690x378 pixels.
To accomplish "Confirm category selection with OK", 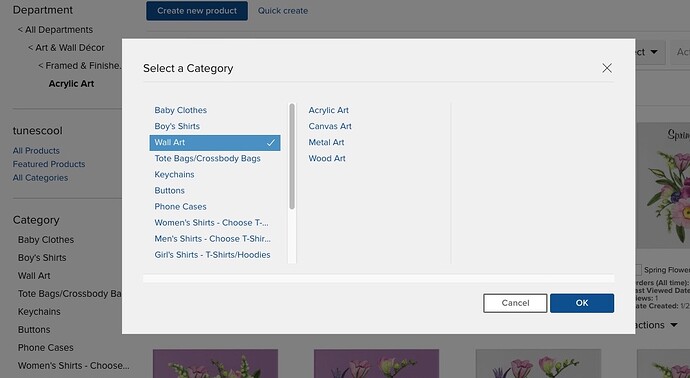I will [x=582, y=303].
